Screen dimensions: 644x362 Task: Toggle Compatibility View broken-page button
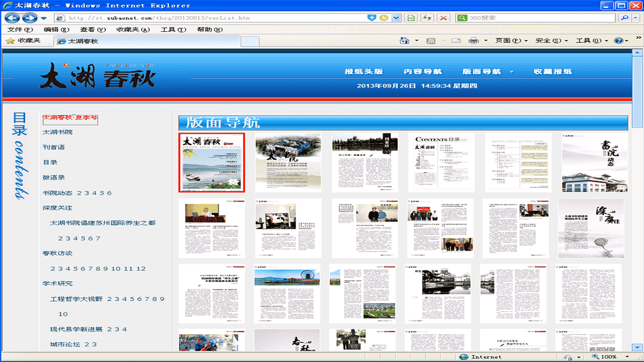coord(411,18)
